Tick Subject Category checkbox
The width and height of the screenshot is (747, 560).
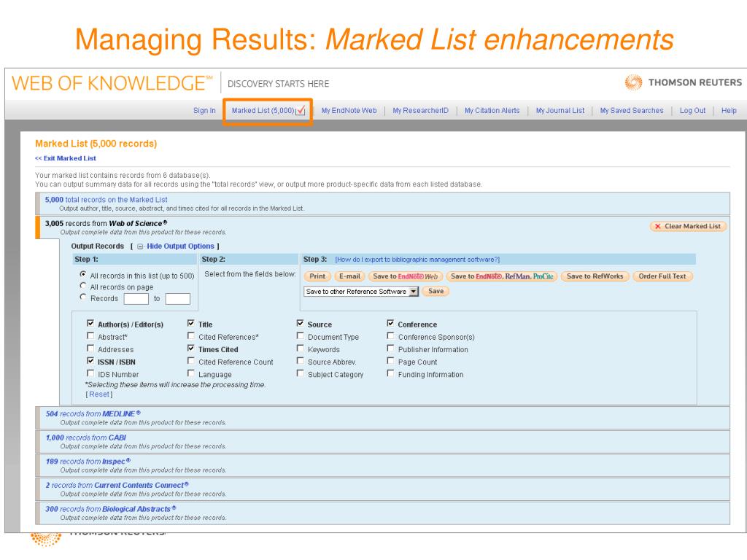300,373
